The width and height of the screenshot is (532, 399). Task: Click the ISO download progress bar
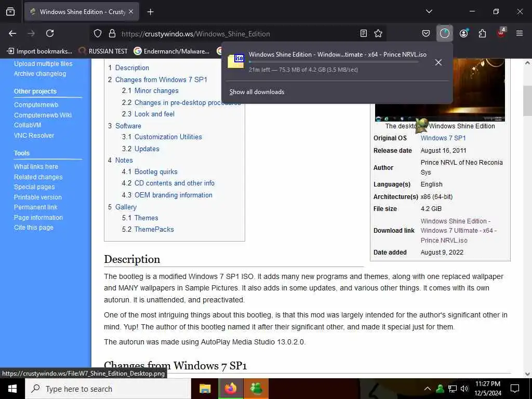[333, 62]
